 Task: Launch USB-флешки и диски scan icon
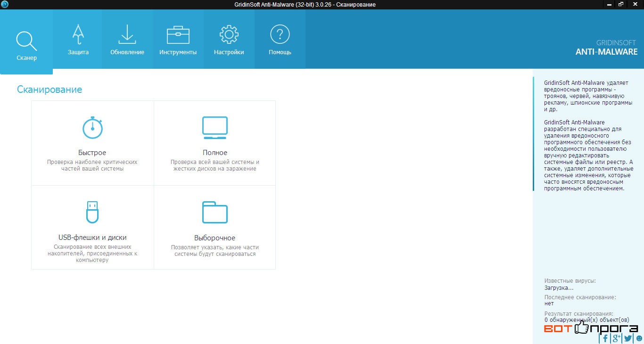click(92, 212)
